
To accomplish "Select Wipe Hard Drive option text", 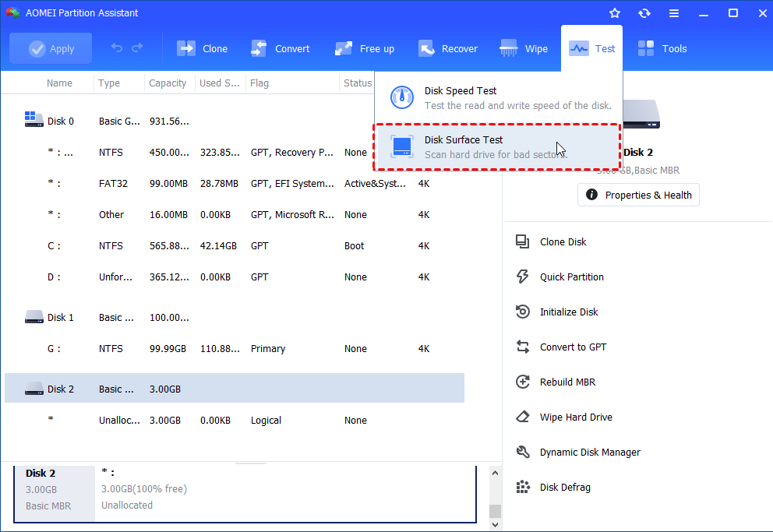I will point(576,417).
